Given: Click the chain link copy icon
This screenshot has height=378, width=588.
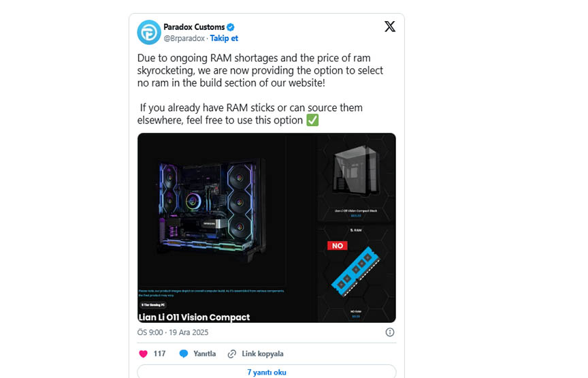Looking at the screenshot, I should pyautogui.click(x=232, y=354).
